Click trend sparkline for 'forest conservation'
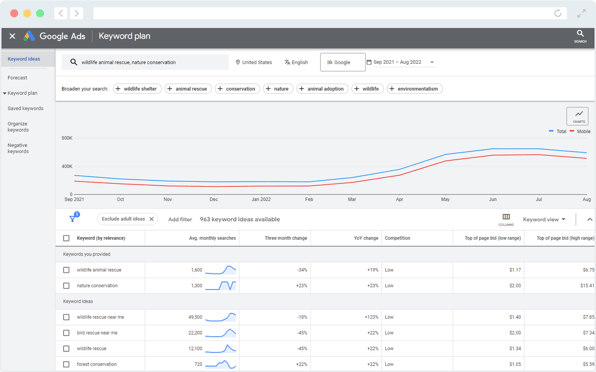This screenshot has width=596, height=372. (220, 364)
